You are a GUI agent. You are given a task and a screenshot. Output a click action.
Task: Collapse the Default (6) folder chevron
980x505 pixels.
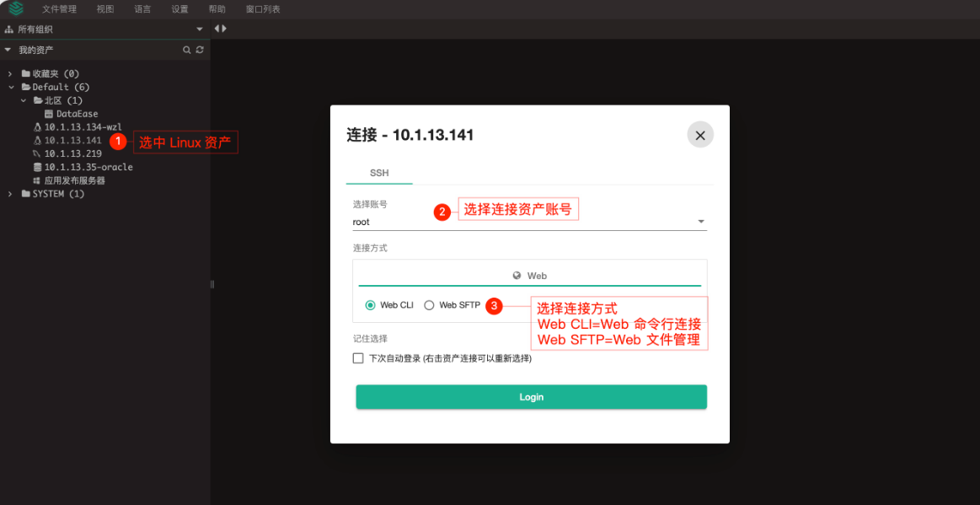tap(11, 87)
